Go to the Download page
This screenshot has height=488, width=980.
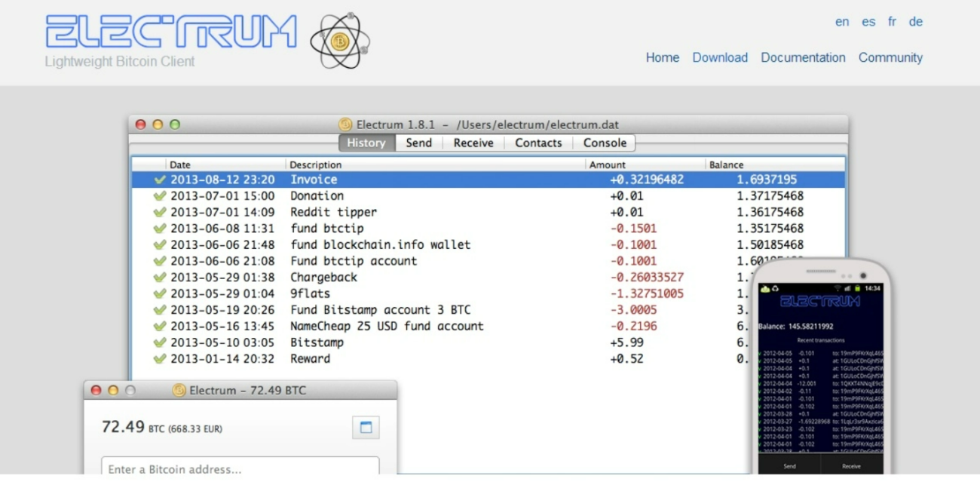pos(720,57)
